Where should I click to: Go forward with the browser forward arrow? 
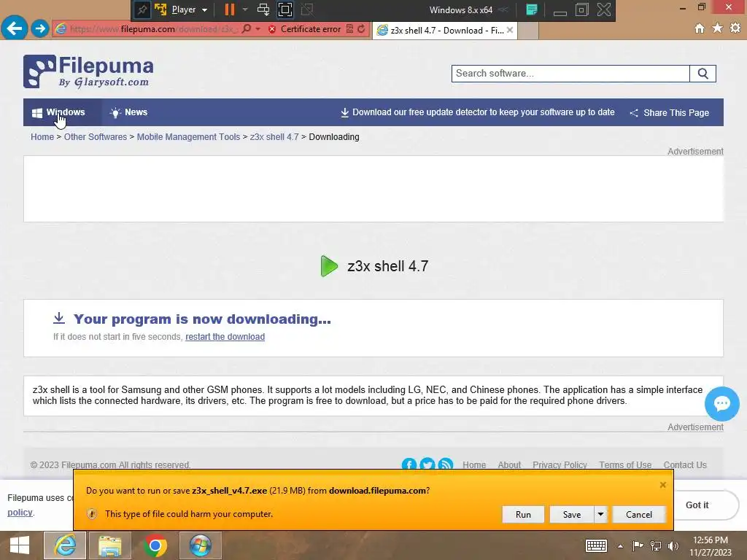coord(41,28)
